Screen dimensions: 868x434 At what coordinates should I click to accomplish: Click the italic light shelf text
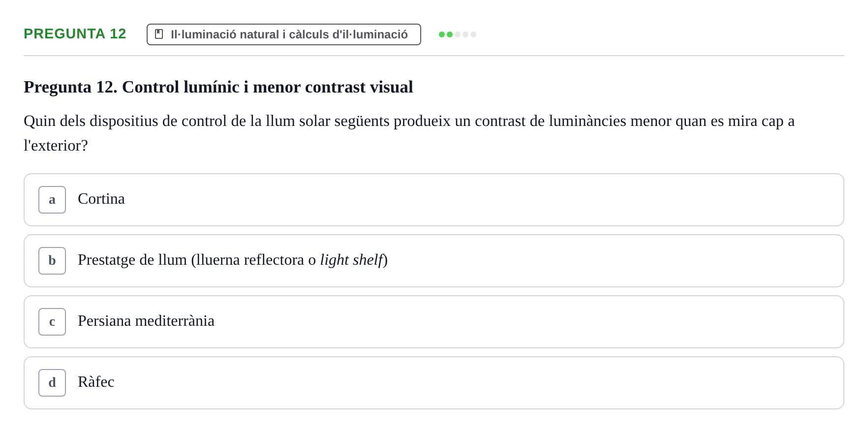click(351, 260)
